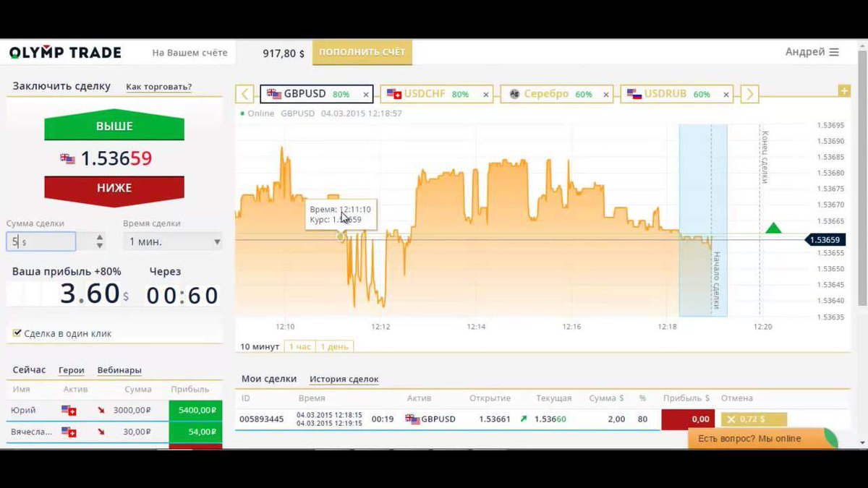Close the Серебро asset tab

[606, 94]
